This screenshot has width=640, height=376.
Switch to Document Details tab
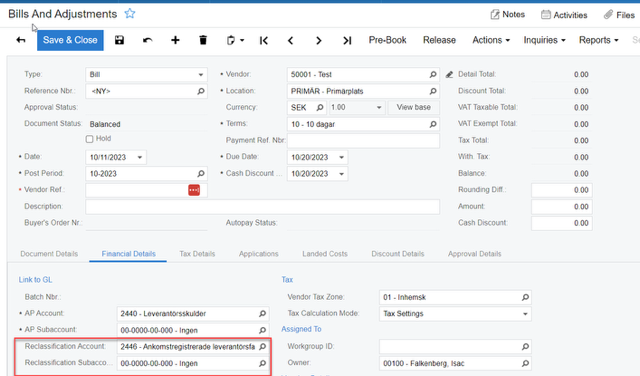pos(49,254)
